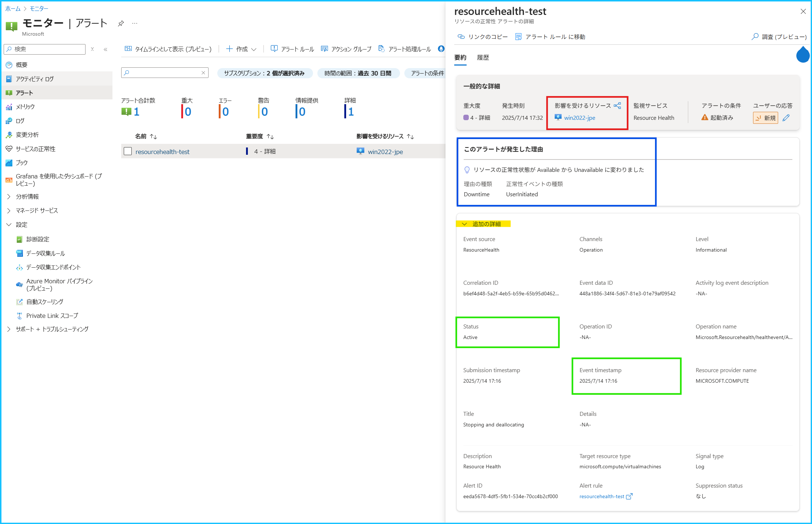Sort alerts by 重要度 column

tap(260, 136)
